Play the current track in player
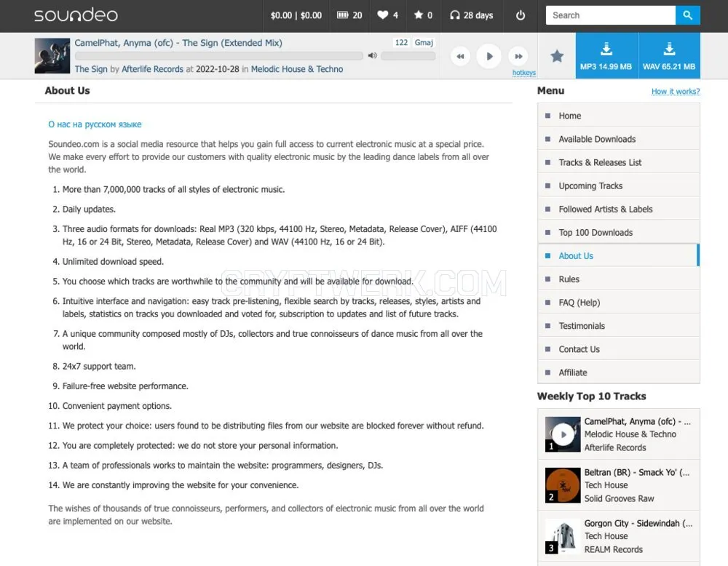This screenshot has height=566, width=728. (489, 56)
